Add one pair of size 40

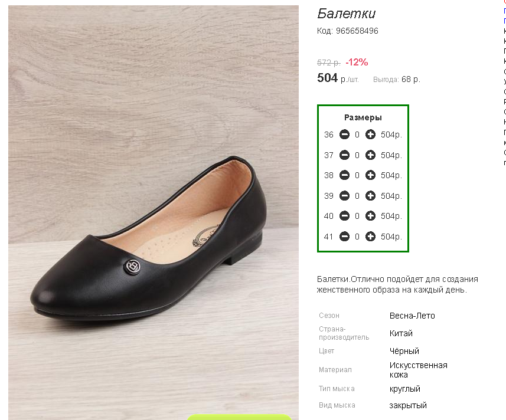click(370, 216)
